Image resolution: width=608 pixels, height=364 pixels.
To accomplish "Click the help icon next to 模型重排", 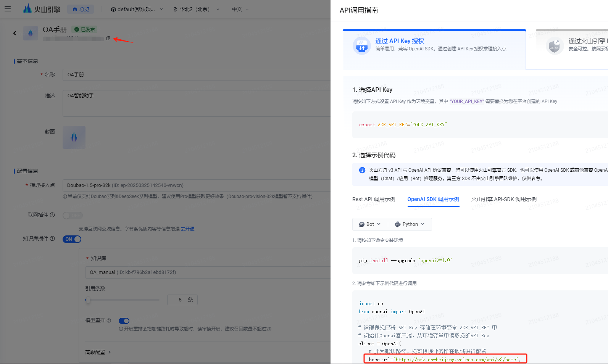I will [x=109, y=321].
